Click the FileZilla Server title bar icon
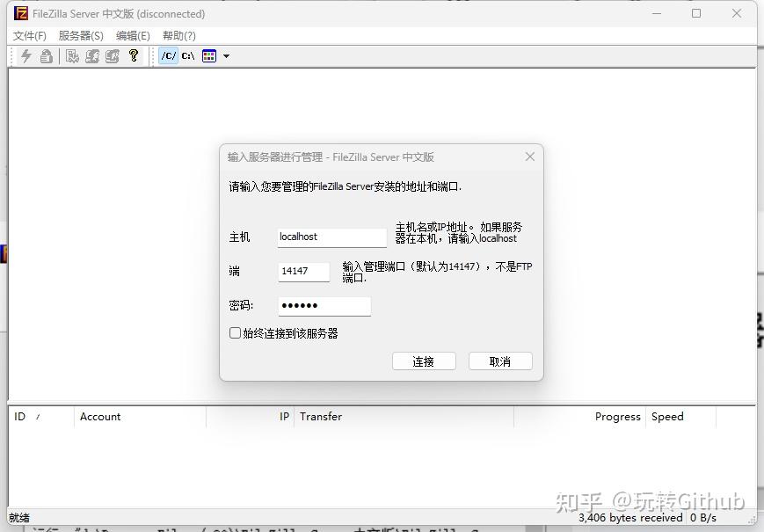 (21, 14)
